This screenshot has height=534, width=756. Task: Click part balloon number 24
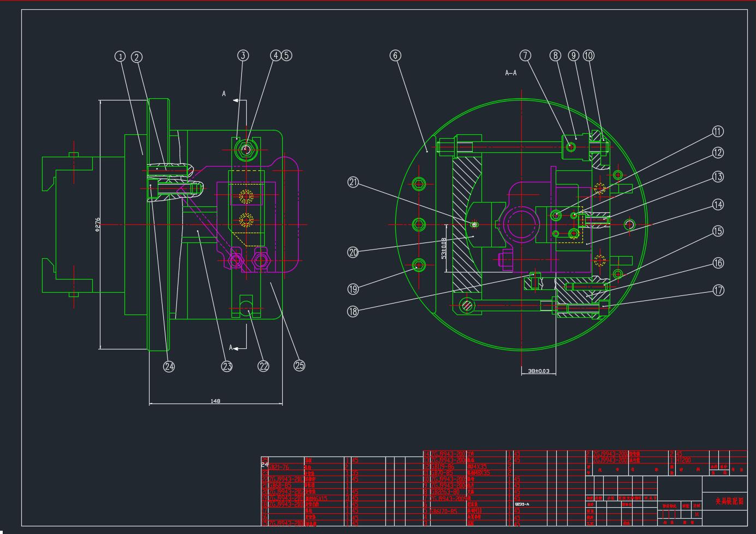(169, 366)
